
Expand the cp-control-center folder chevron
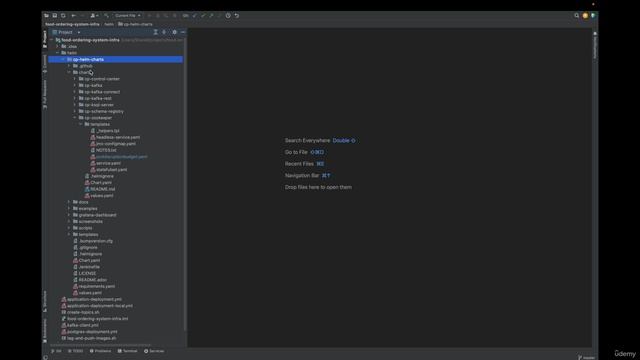coord(75,79)
